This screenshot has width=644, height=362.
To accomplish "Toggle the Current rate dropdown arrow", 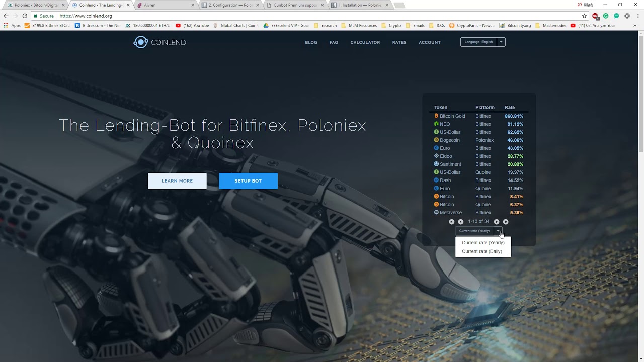I will click(498, 231).
